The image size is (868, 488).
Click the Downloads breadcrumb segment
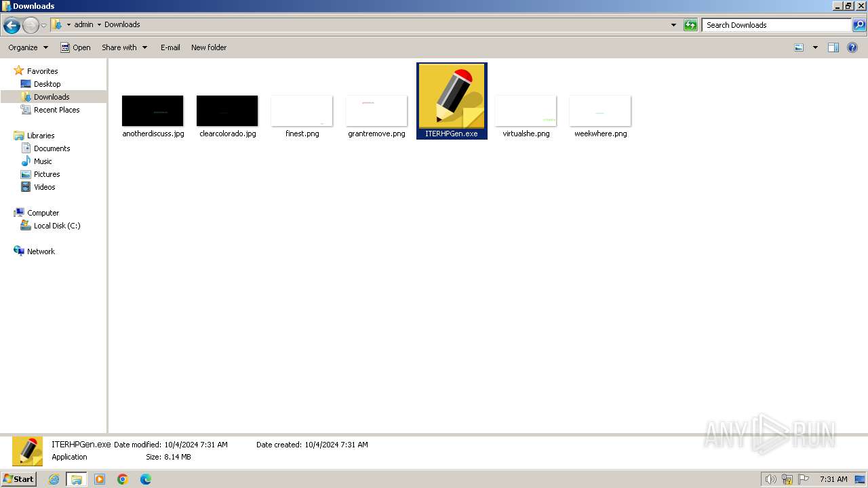click(x=122, y=24)
